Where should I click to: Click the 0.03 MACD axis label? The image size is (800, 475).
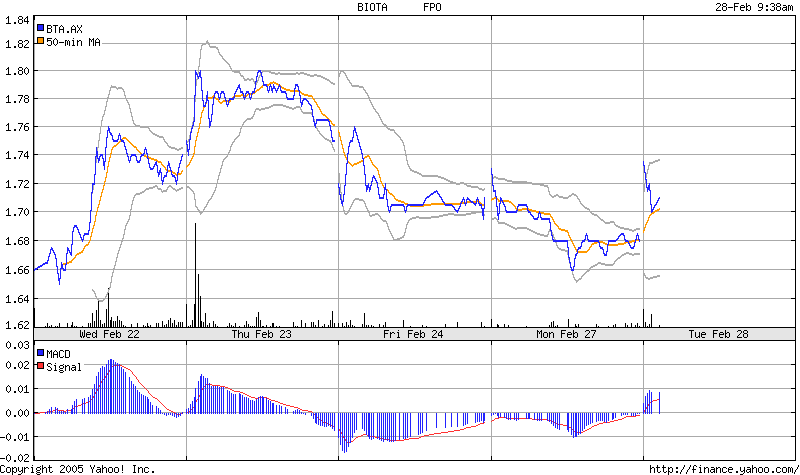point(17,345)
